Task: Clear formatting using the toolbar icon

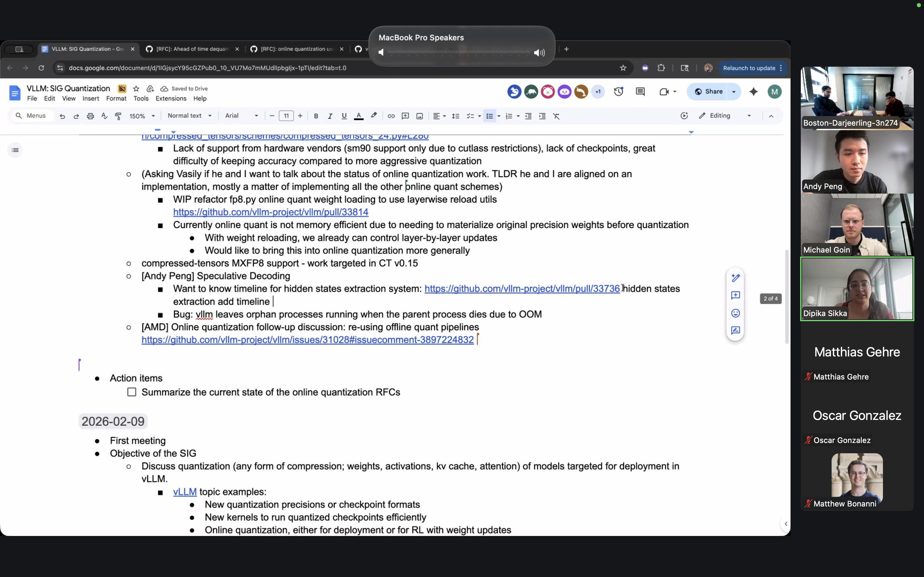Action: pyautogui.click(x=557, y=116)
